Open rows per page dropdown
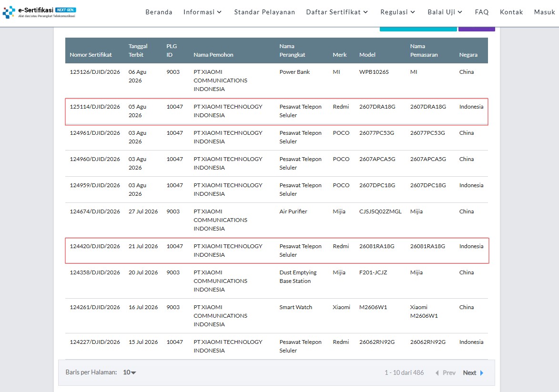The image size is (559, 392). point(130,372)
